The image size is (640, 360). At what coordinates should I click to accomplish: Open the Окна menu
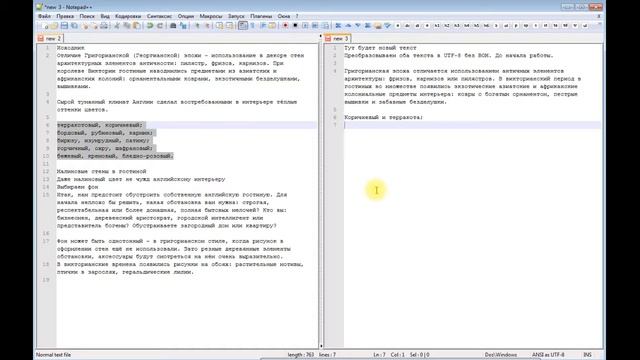(284, 16)
